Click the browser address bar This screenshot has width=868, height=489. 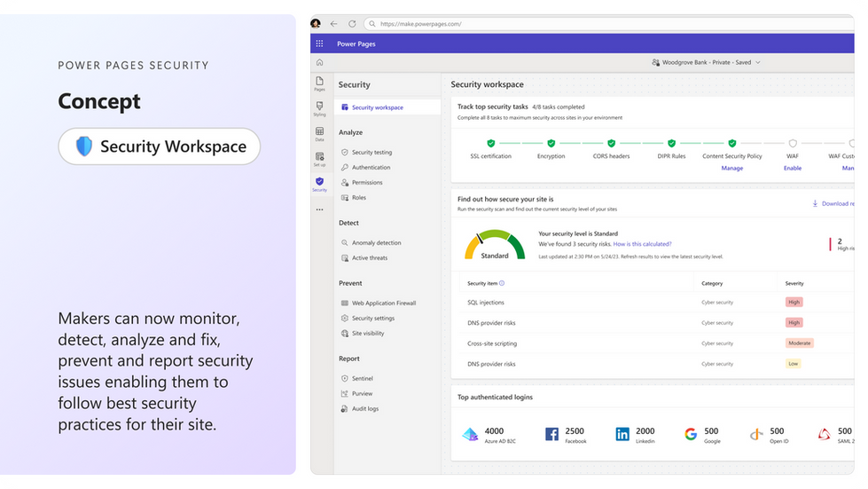pyautogui.click(x=609, y=24)
